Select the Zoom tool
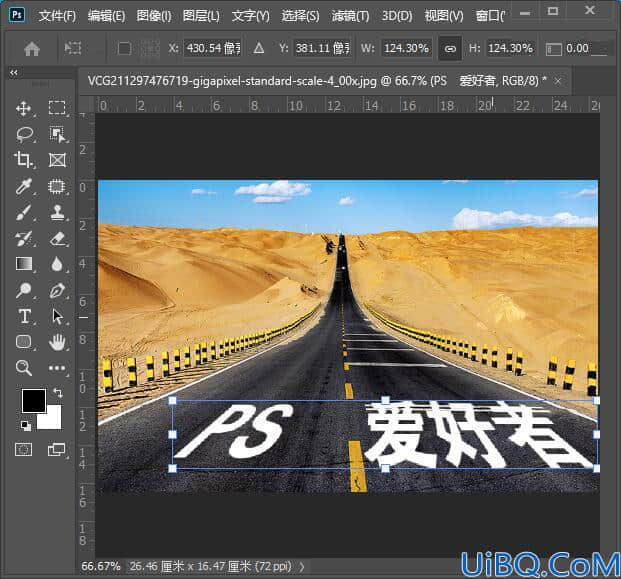 23,368
